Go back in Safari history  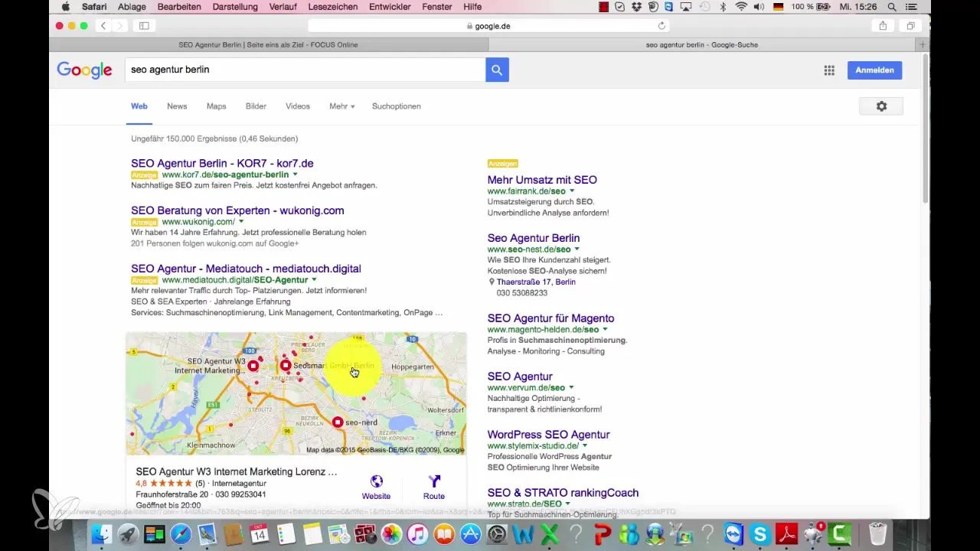click(103, 25)
